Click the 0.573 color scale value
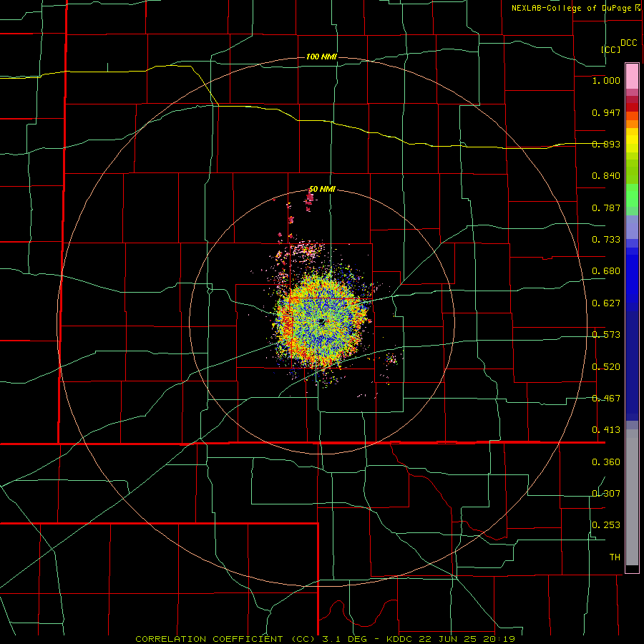644x644 pixels. tap(606, 335)
